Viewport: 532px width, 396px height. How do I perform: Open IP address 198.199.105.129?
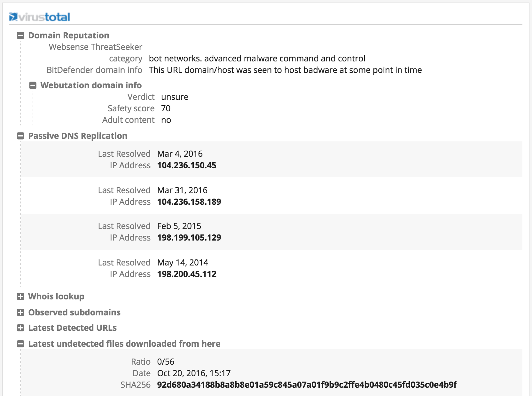point(189,238)
